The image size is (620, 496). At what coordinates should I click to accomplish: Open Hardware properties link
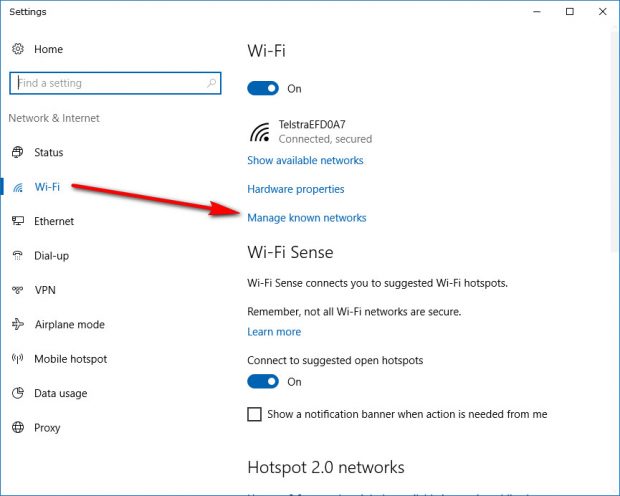coord(295,189)
